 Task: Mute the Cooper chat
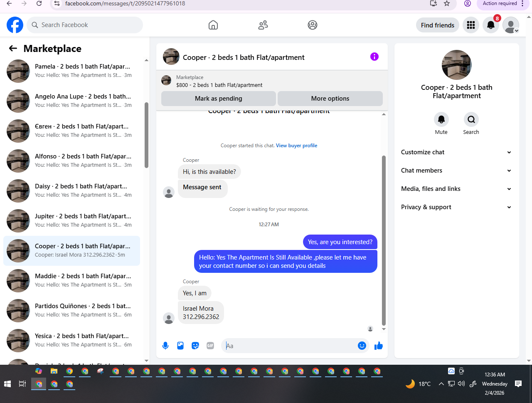[441, 119]
